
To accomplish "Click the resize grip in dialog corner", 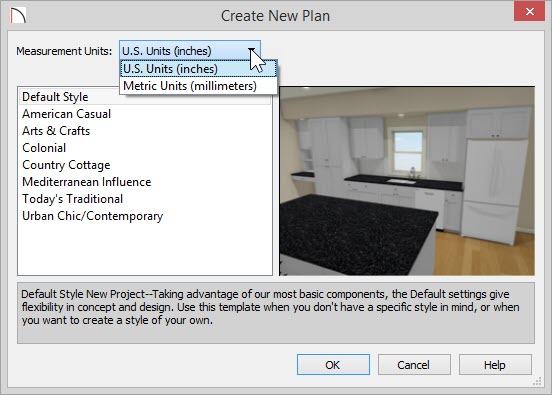I will click(537, 381).
